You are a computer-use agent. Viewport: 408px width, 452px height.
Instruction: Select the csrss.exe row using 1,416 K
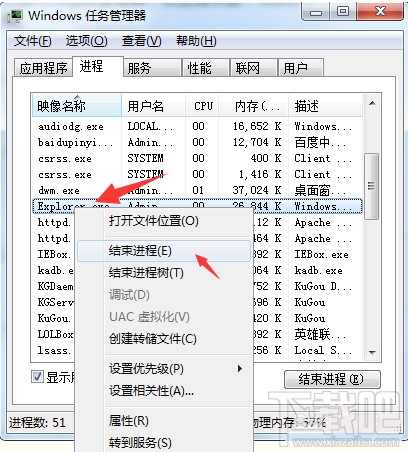click(197, 174)
